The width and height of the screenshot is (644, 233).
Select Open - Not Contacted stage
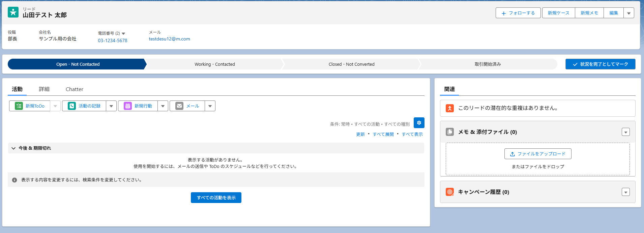coord(78,64)
